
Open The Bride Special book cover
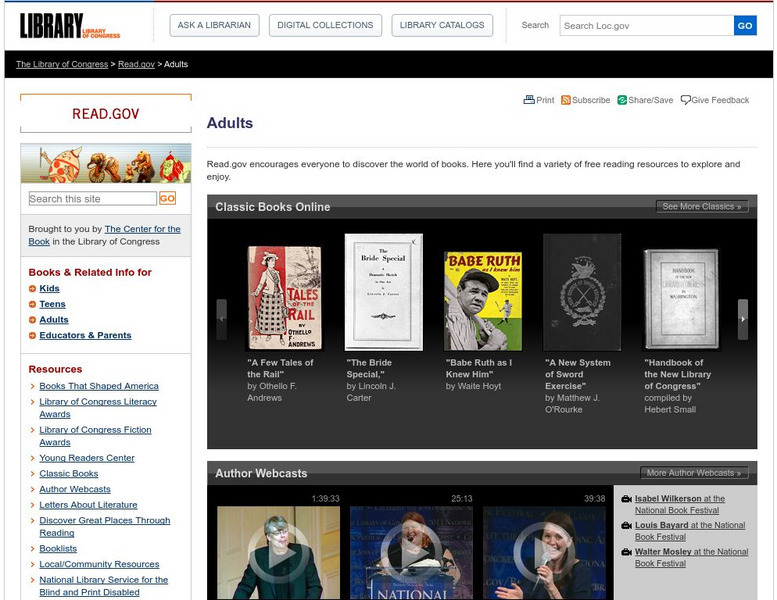(384, 292)
